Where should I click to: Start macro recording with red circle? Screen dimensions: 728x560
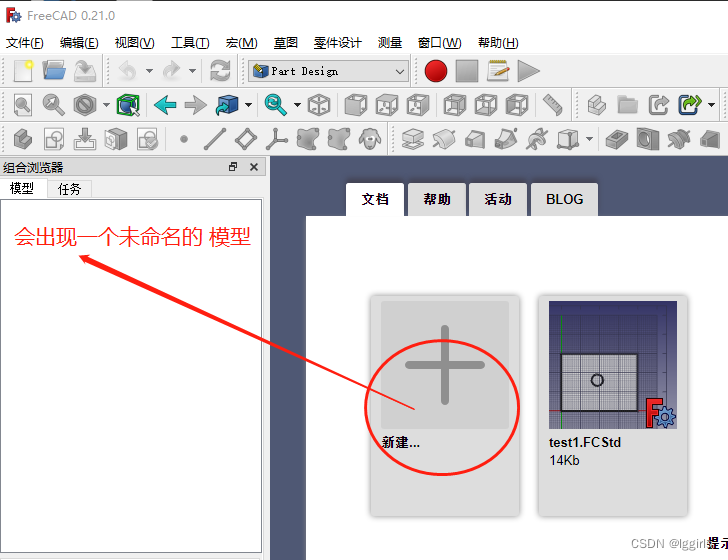pyautogui.click(x=436, y=71)
